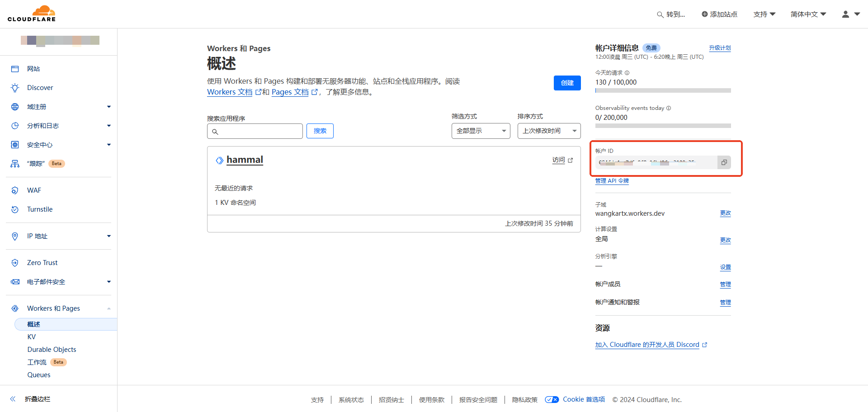
Task: Click the 安全中心 sidebar icon
Action: [15, 145]
